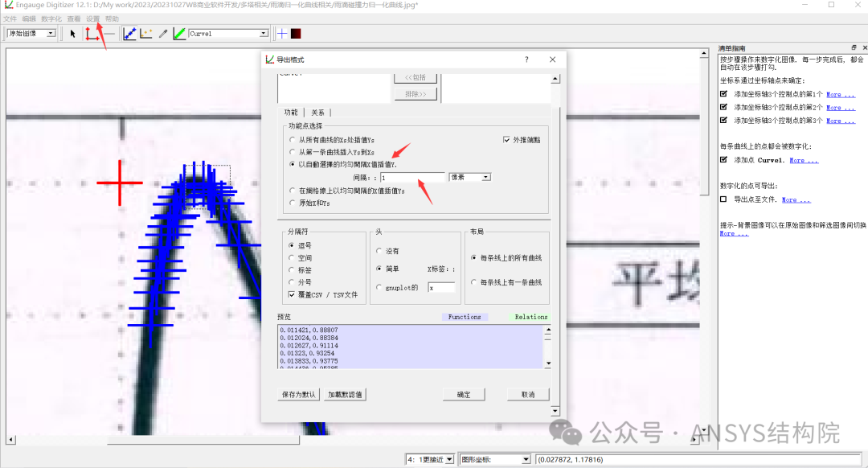Screen dimensions: 868x468
Task: Click 加载默认值 button
Action: (345, 394)
